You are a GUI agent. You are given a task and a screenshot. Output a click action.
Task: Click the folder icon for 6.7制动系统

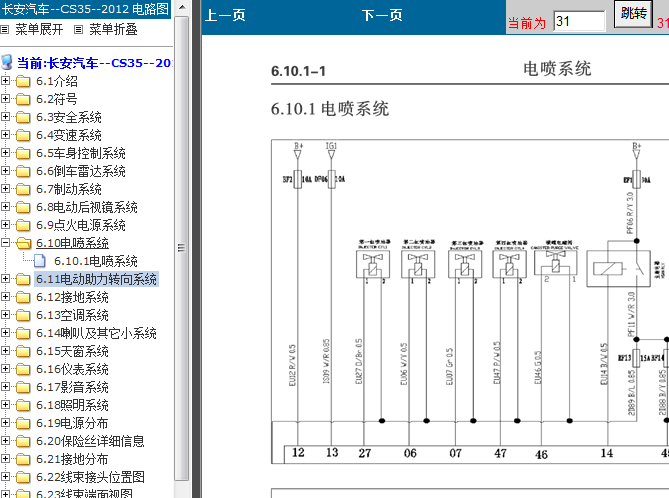[23, 189]
